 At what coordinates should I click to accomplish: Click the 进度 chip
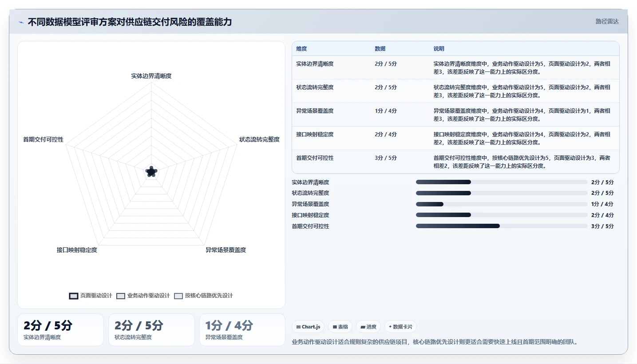pyautogui.click(x=368, y=327)
